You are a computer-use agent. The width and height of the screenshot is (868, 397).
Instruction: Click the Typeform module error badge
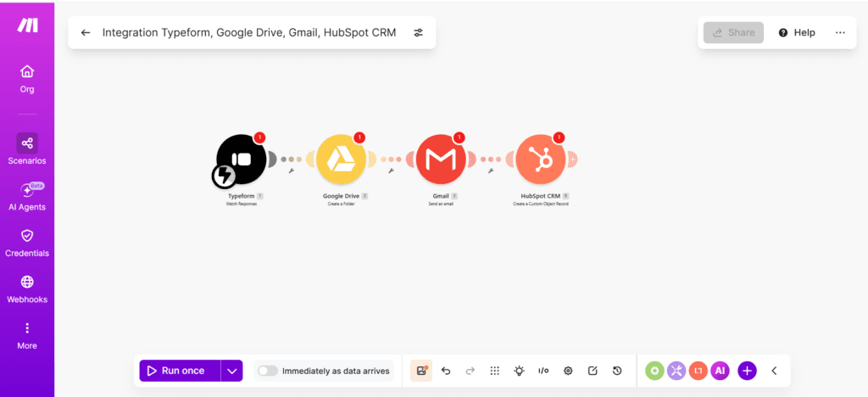click(x=260, y=137)
